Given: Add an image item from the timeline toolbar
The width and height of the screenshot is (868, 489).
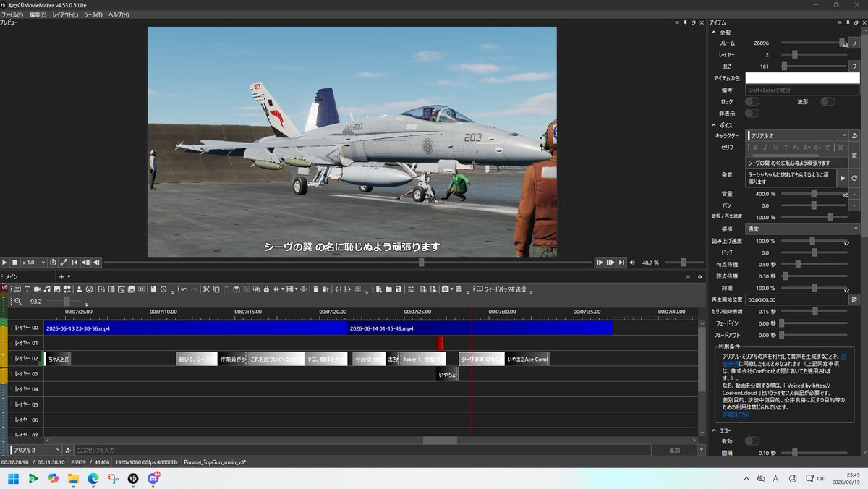Looking at the screenshot, I should pos(56,289).
